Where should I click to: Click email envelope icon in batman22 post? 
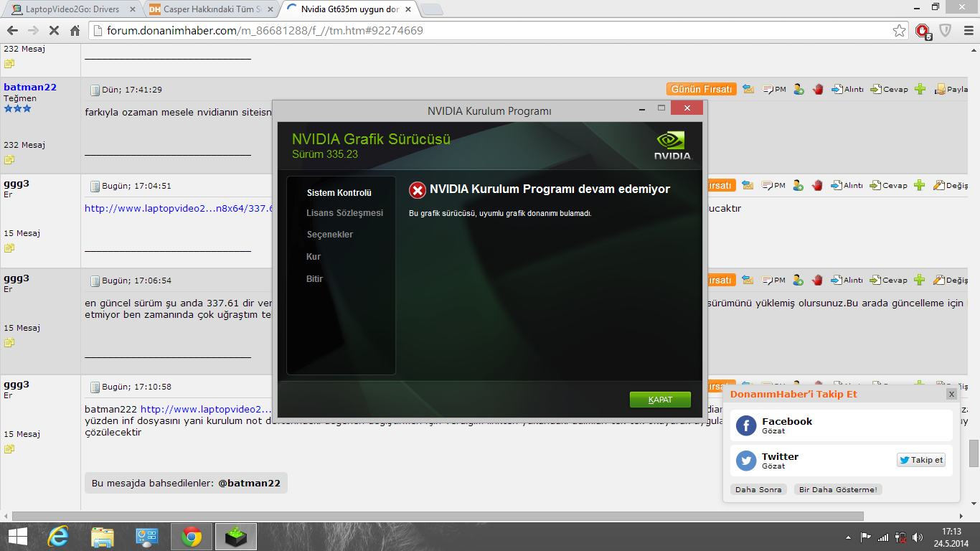tap(748, 90)
